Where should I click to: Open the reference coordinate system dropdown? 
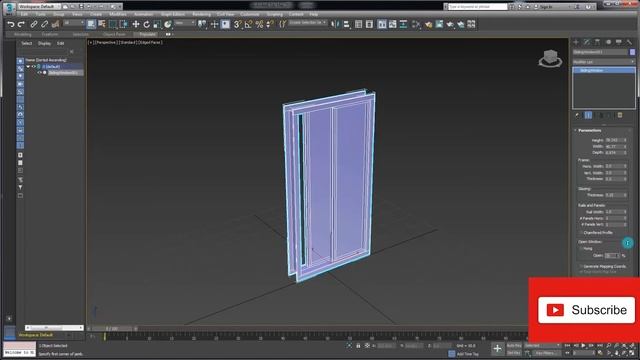pyautogui.click(x=185, y=23)
